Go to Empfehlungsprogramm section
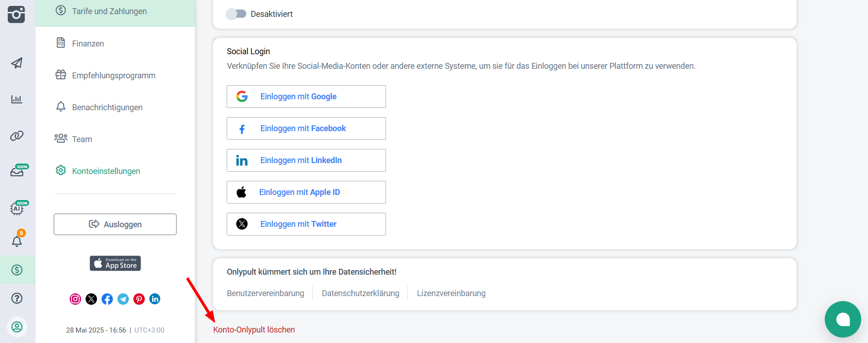The width and height of the screenshot is (868, 343). pyautogui.click(x=113, y=76)
